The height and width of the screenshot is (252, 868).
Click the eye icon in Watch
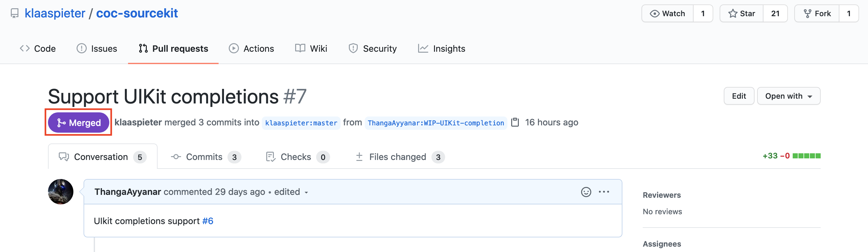pyautogui.click(x=654, y=13)
